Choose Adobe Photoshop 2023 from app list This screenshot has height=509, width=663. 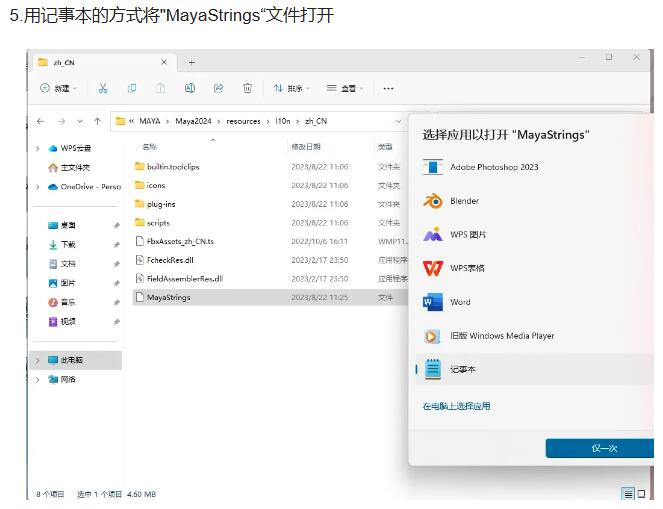[x=494, y=167]
